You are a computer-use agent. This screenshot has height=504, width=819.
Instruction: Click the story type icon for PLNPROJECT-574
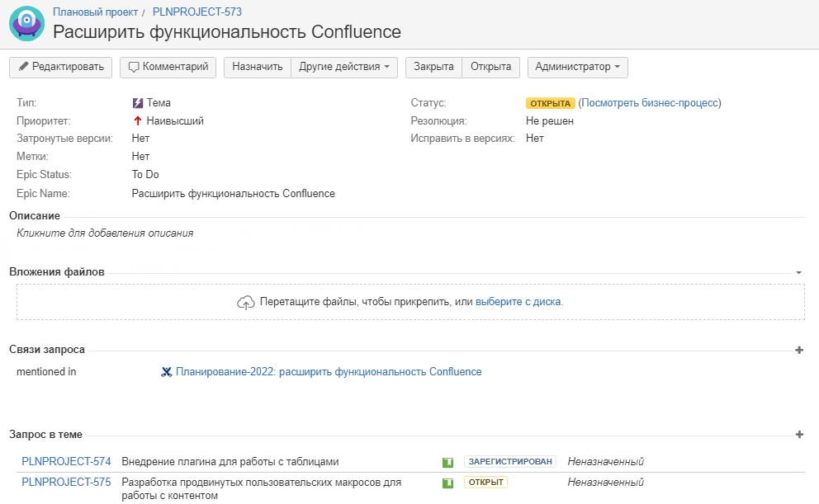coord(447,462)
